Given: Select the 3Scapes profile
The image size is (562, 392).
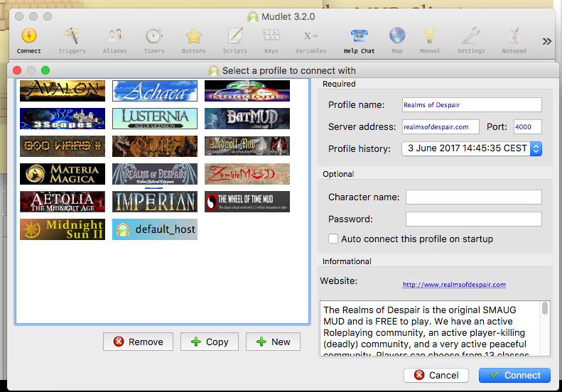Looking at the screenshot, I should (x=63, y=119).
